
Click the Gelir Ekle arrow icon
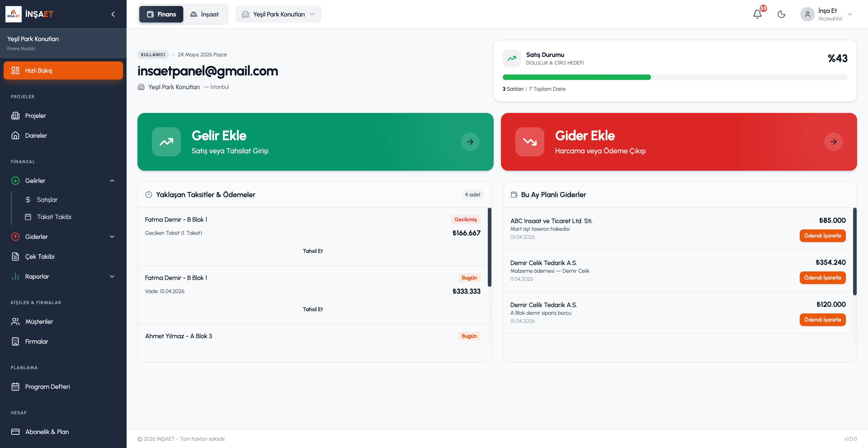[x=470, y=142]
